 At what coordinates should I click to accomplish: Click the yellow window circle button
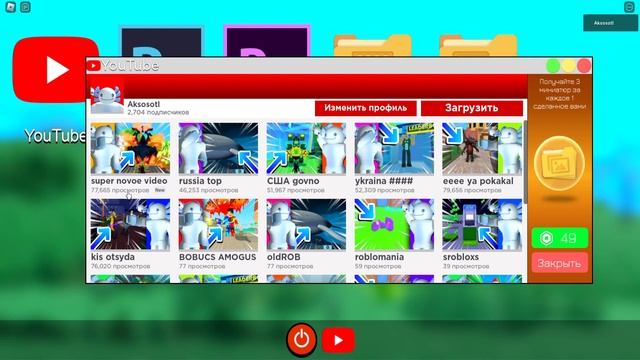pyautogui.click(x=569, y=65)
